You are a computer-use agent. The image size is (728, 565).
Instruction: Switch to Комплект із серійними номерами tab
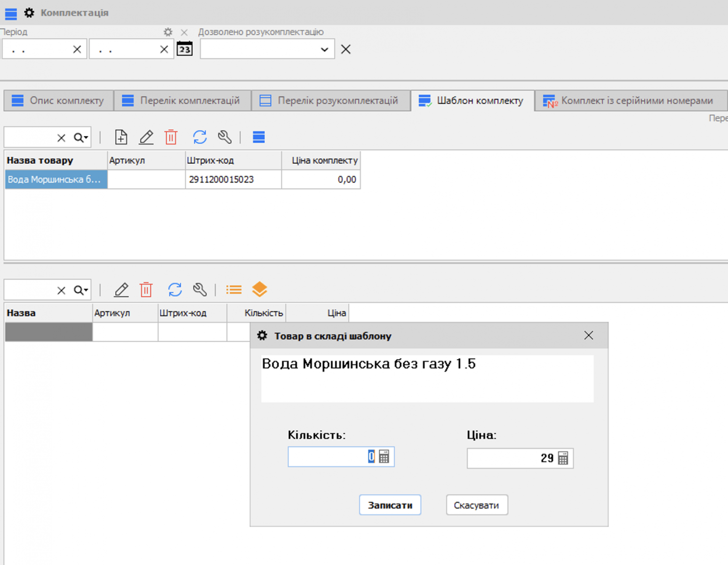point(630,101)
